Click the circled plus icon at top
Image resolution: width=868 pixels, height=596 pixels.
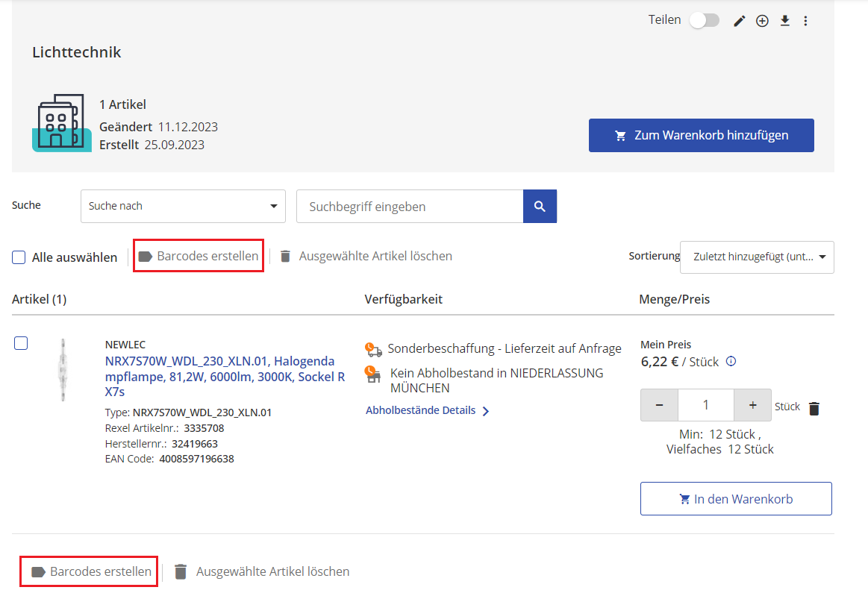762,21
